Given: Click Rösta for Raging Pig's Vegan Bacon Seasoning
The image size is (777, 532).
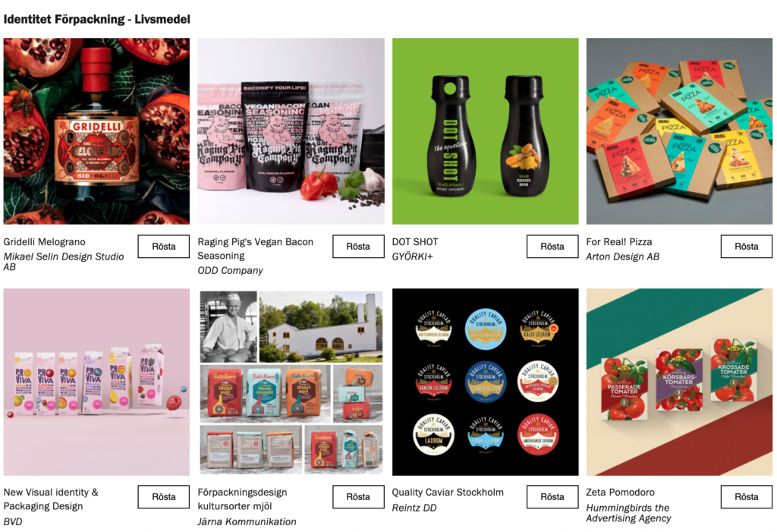Looking at the screenshot, I should 358,247.
